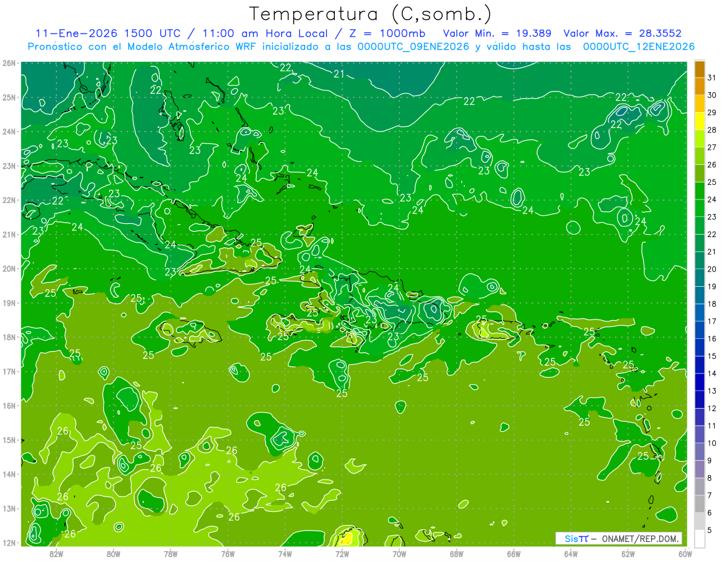The height and width of the screenshot is (562, 728).
Task: Click the 72W longitude axis label
Action: coord(342,554)
